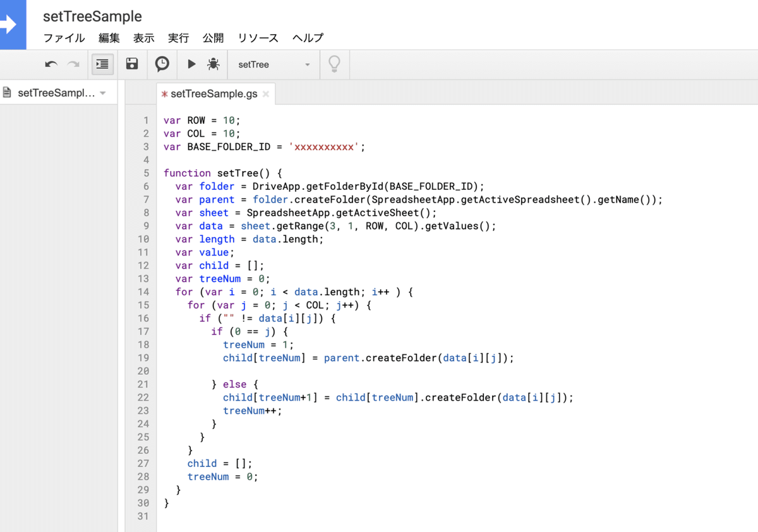
Task: Click line number 31 in the gutter
Action: point(143,516)
